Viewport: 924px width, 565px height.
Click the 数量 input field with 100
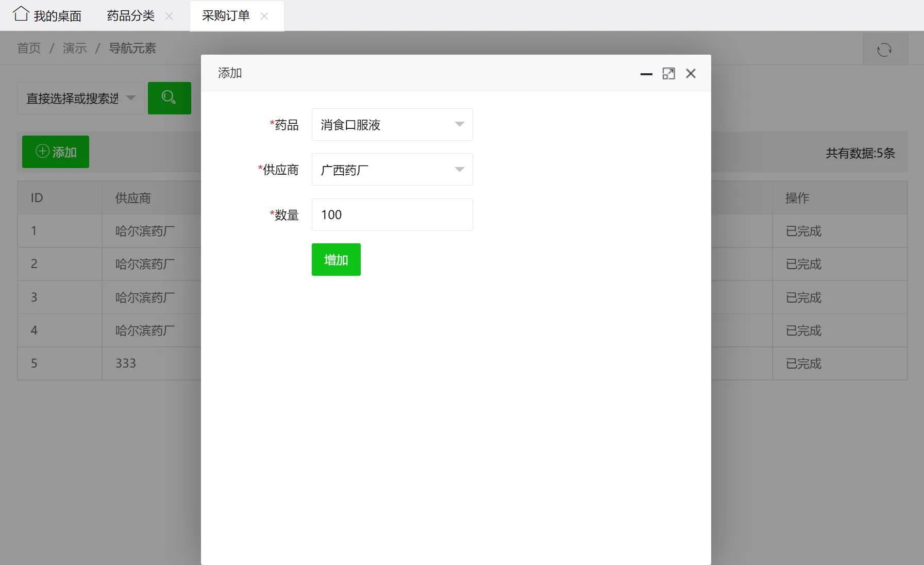(392, 214)
